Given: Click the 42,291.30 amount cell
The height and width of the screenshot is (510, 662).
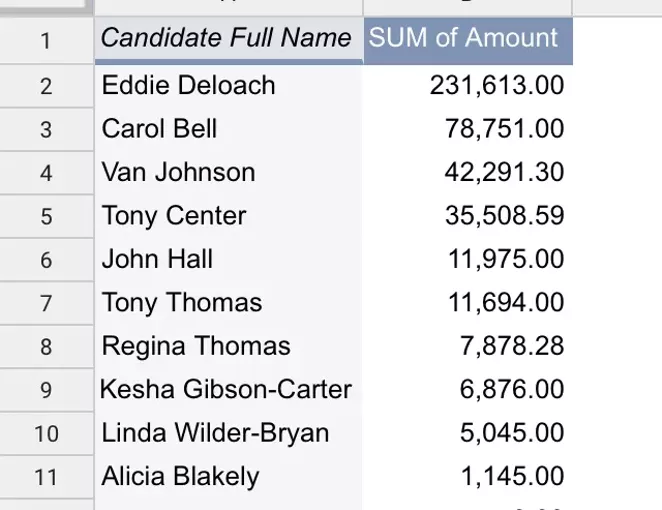Looking at the screenshot, I should (468, 173).
